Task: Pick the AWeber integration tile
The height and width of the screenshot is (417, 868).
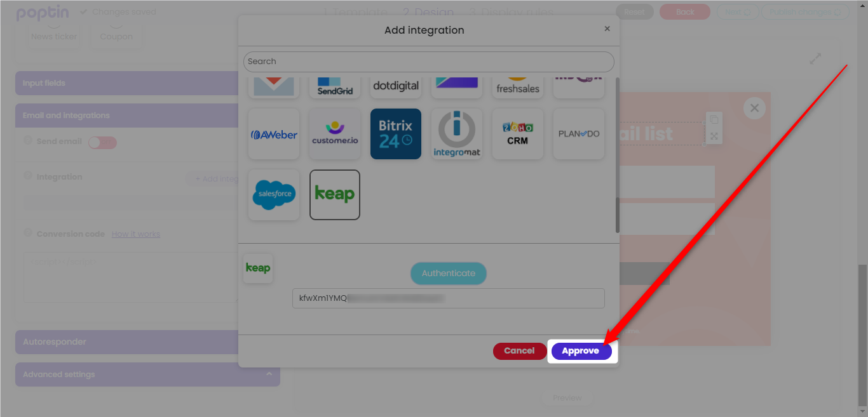Action: coord(274,134)
